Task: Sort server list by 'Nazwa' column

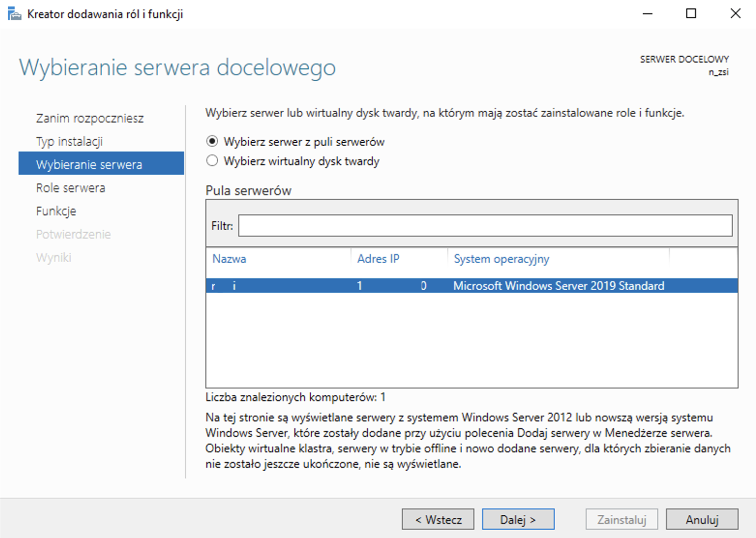Action: pos(229,259)
